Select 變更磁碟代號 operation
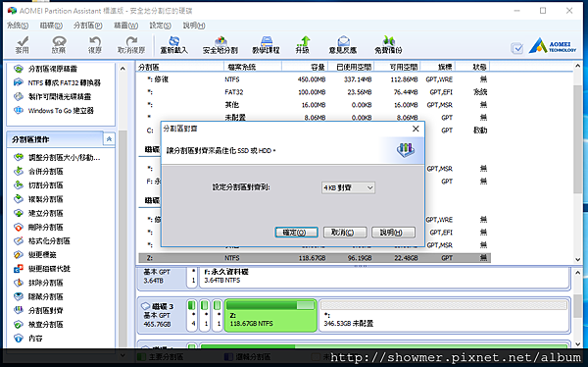The height and width of the screenshot is (367, 588). [x=41, y=269]
